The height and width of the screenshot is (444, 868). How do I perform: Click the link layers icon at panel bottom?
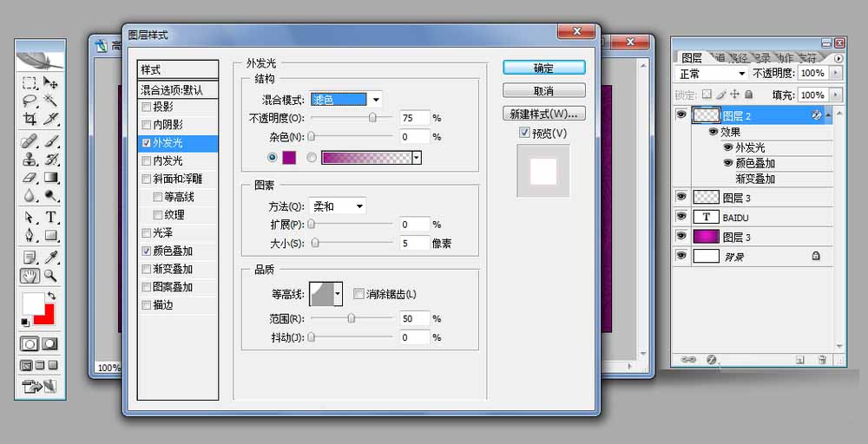click(x=688, y=359)
